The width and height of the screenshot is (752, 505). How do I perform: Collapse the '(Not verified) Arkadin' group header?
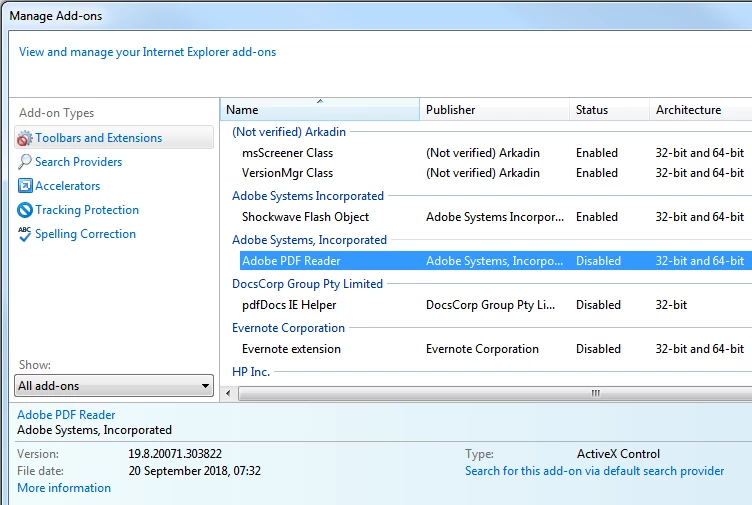coord(289,132)
